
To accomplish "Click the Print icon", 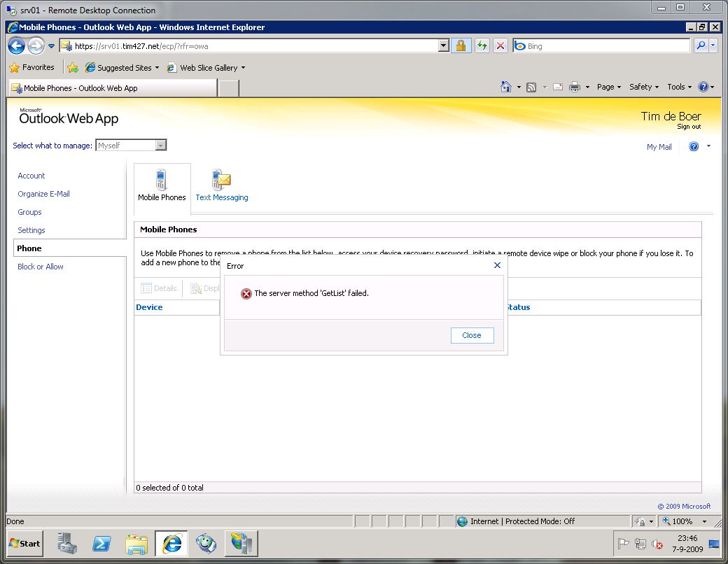I will click(575, 87).
